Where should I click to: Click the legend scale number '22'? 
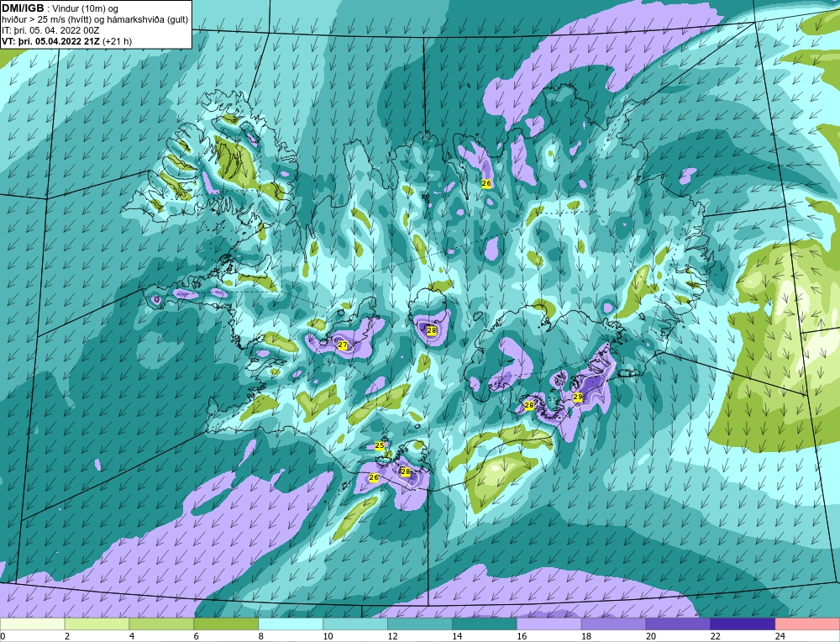point(715,636)
